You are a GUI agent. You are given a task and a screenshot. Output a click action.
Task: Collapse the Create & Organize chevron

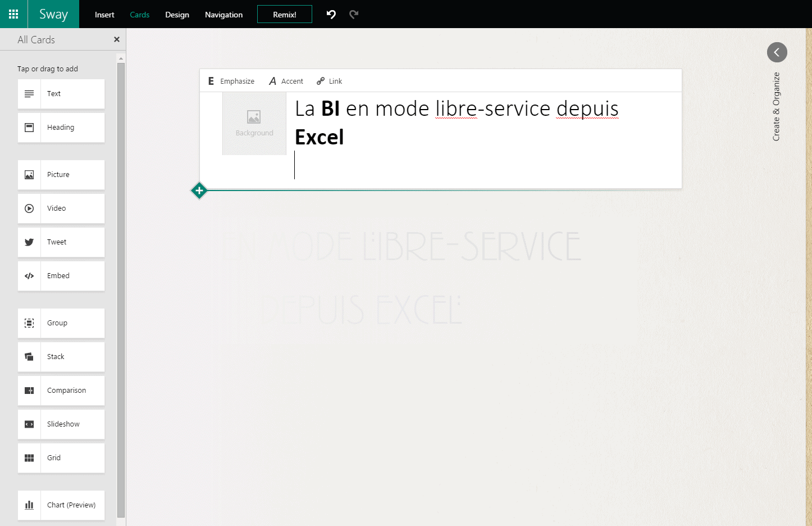777,52
